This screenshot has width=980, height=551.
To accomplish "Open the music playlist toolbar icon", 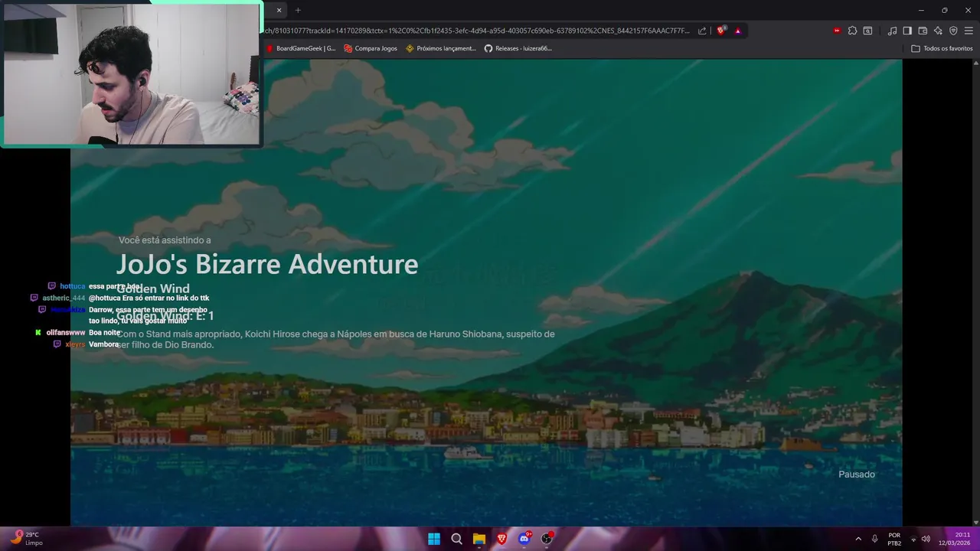I will point(892,31).
